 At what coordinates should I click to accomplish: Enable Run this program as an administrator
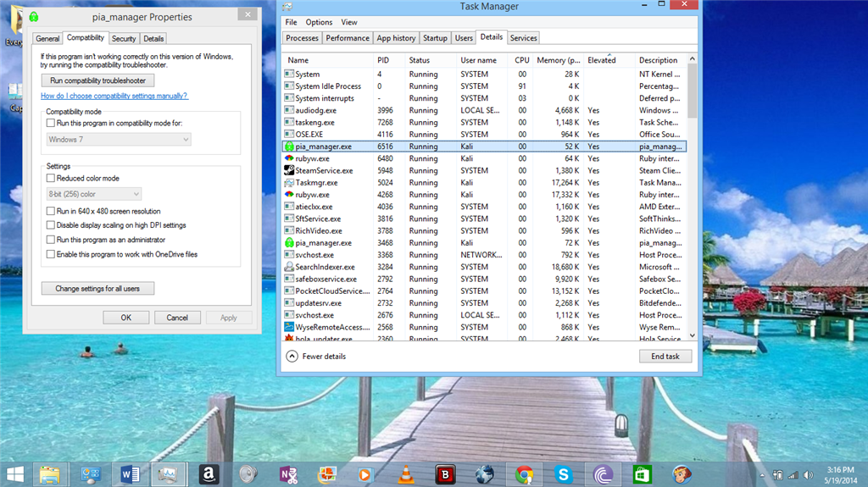51,240
